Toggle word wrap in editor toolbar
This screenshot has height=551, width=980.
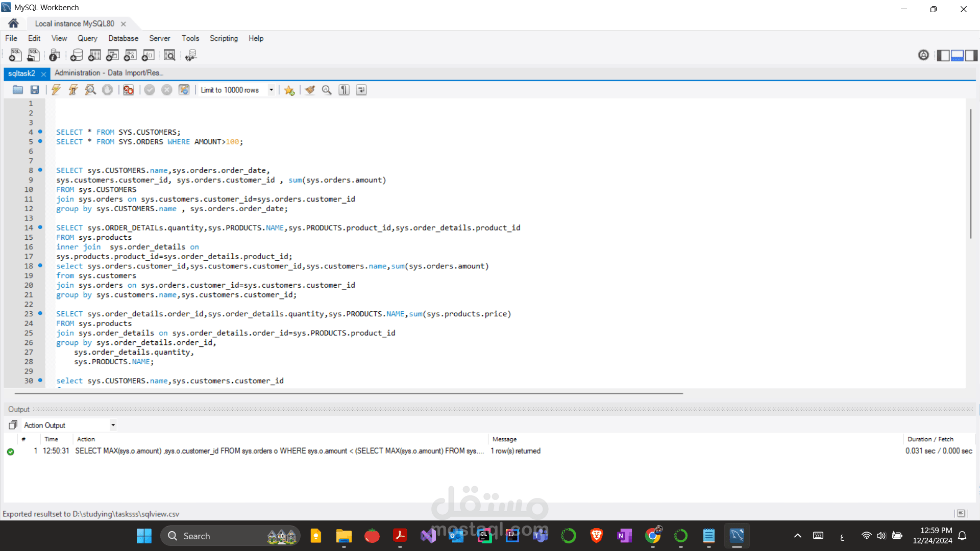pos(361,90)
